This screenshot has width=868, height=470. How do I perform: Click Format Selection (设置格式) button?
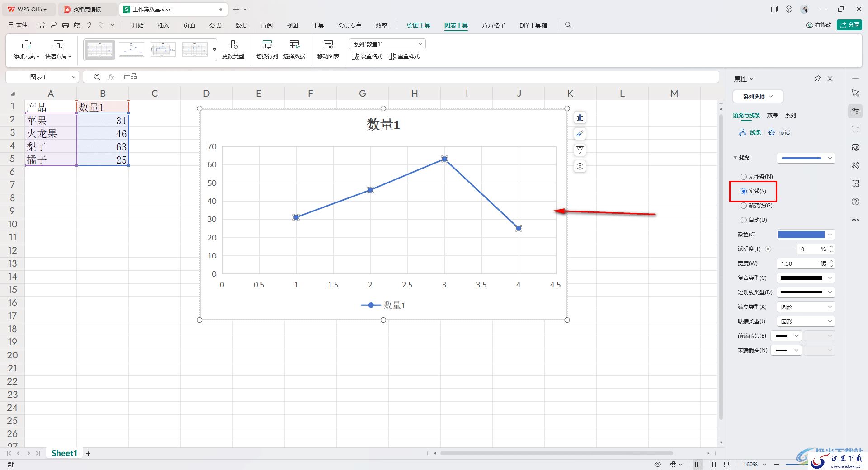367,56
